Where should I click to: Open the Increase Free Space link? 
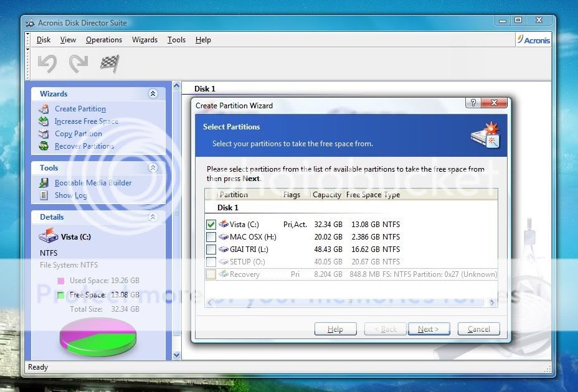pyautogui.click(x=86, y=121)
